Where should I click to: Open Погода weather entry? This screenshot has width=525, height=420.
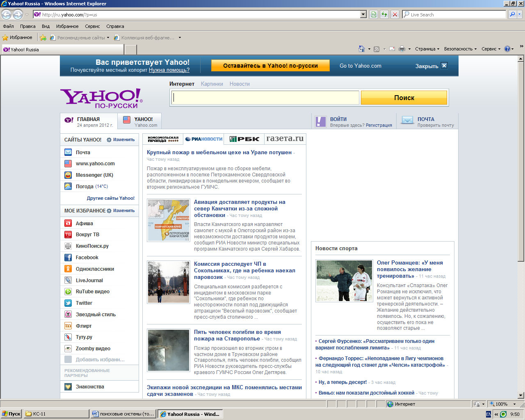[84, 187]
